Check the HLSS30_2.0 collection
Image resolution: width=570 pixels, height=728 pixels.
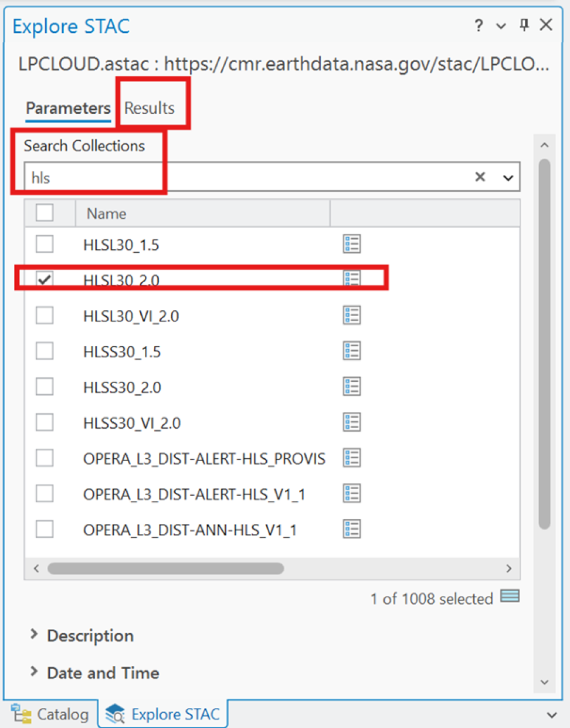45,387
